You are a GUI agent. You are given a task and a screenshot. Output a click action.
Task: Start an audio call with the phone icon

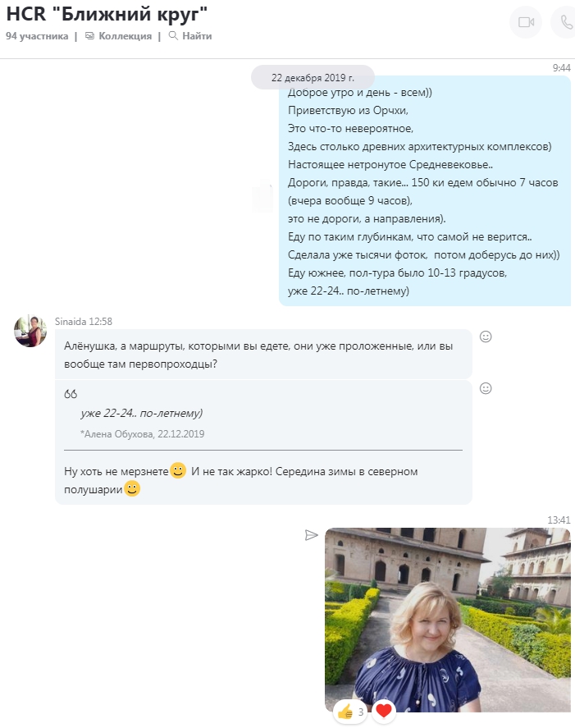tap(565, 22)
